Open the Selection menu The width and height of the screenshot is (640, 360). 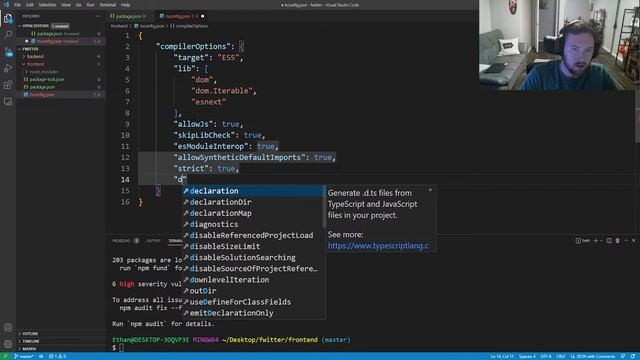(47, 5)
